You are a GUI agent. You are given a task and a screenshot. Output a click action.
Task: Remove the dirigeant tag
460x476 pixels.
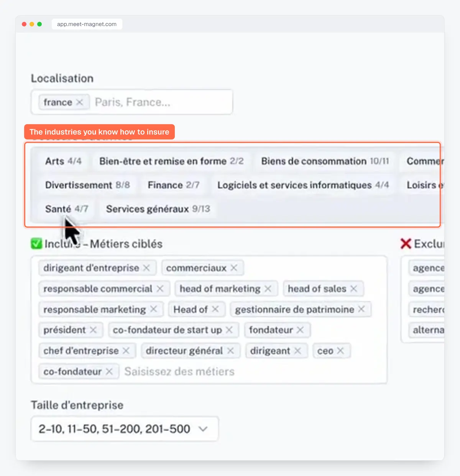point(297,351)
